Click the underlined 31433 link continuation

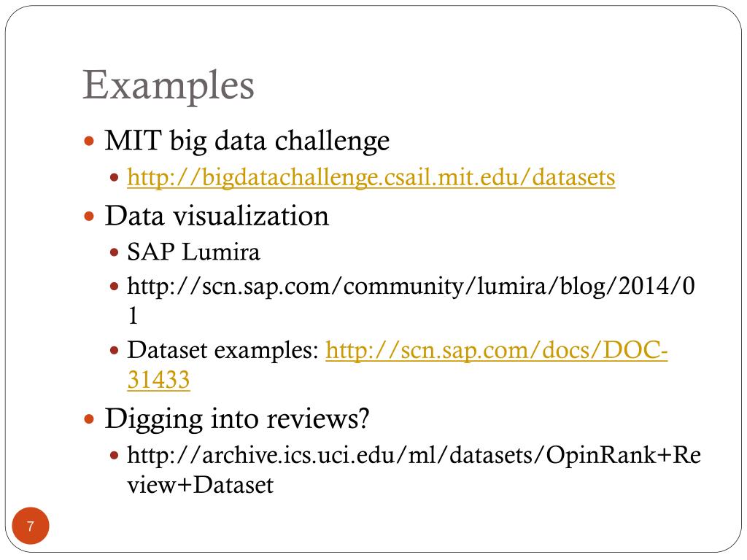[158, 380]
